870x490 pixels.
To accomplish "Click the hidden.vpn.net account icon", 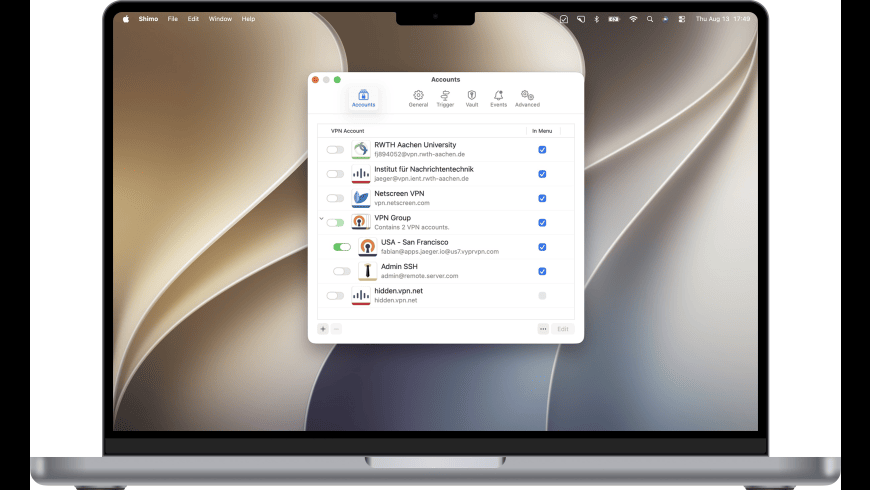I will pyautogui.click(x=361, y=296).
